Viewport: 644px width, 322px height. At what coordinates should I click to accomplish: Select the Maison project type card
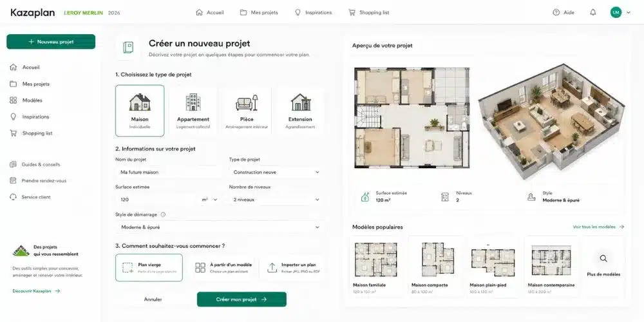[x=140, y=111]
